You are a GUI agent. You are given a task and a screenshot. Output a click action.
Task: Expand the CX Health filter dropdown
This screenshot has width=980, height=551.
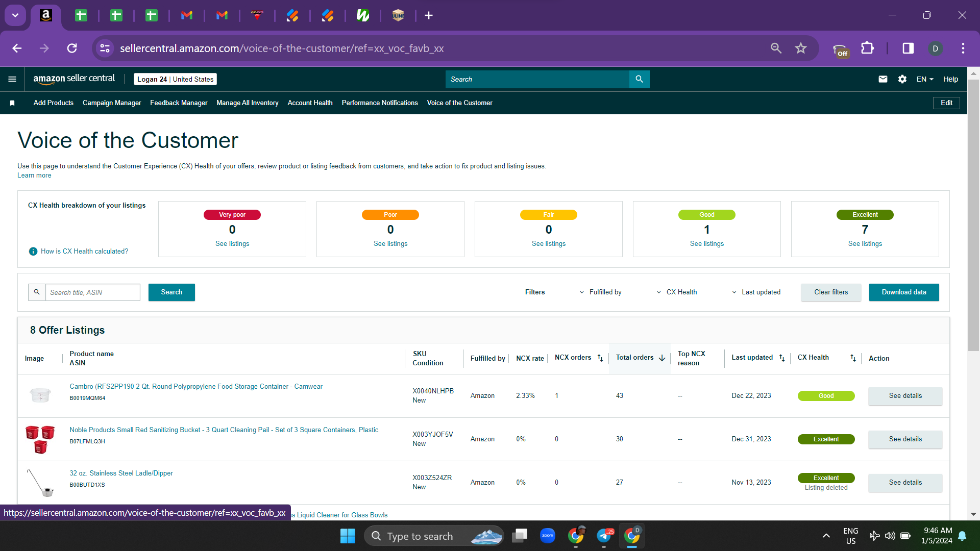677,292
